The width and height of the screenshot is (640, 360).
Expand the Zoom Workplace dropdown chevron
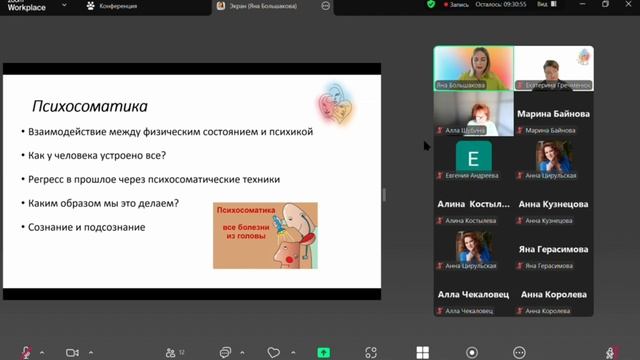coord(64,5)
